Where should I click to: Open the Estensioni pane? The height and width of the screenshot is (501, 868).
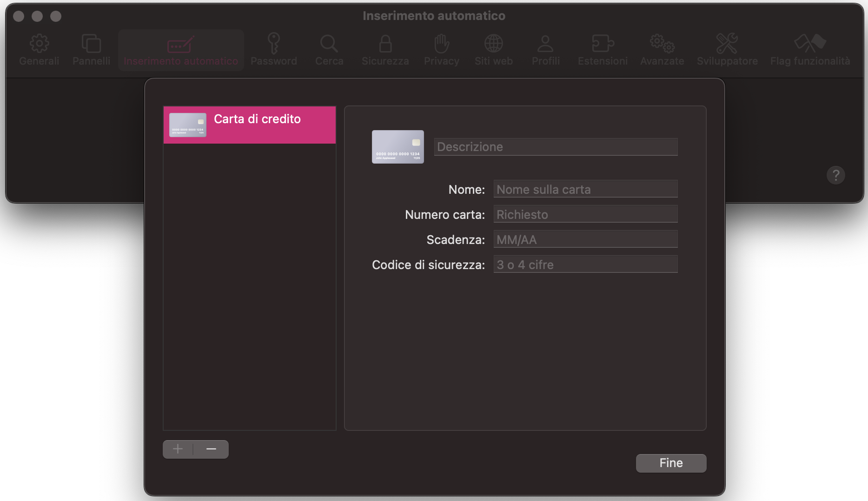pos(602,49)
